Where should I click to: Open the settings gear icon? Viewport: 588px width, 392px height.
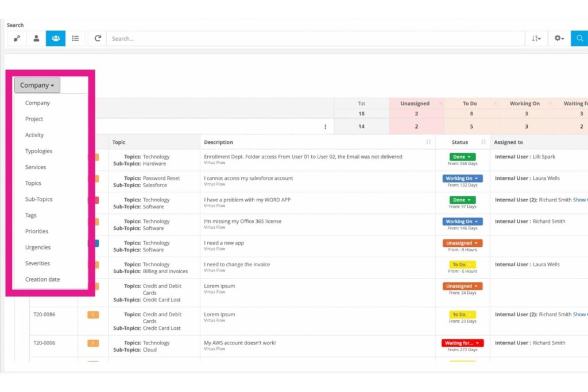pos(559,38)
